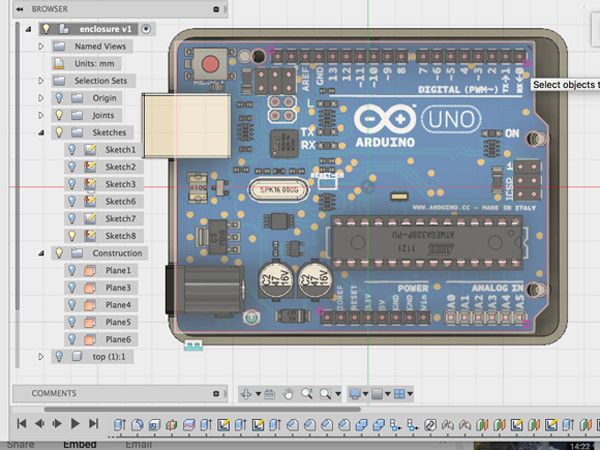Open the Orbit tool dropdown arrow
The image size is (600, 450).
pyautogui.click(x=258, y=394)
